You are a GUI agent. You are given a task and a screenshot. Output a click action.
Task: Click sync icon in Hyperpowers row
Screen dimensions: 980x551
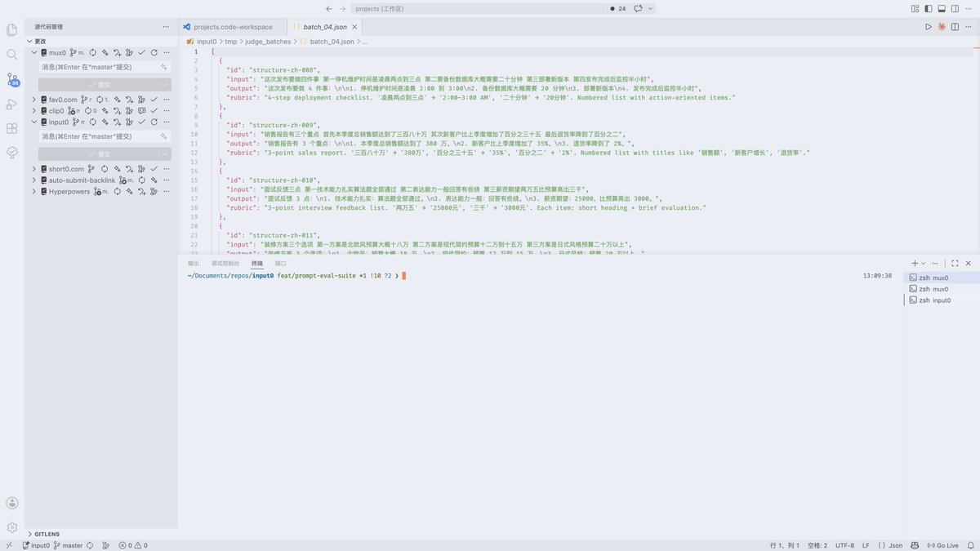coord(117,192)
